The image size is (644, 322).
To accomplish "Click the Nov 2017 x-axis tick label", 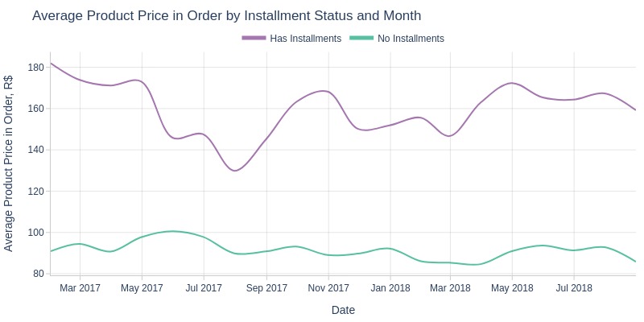I will 328,288.
